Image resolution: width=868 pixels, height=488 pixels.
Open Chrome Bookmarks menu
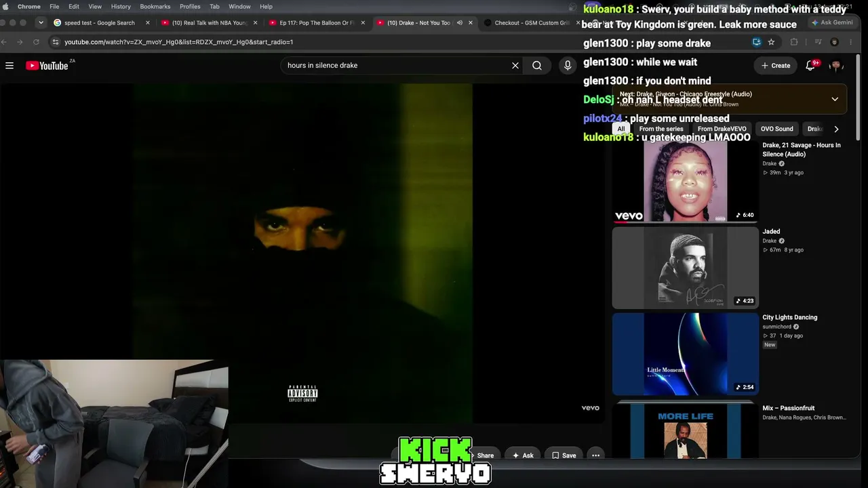(155, 6)
